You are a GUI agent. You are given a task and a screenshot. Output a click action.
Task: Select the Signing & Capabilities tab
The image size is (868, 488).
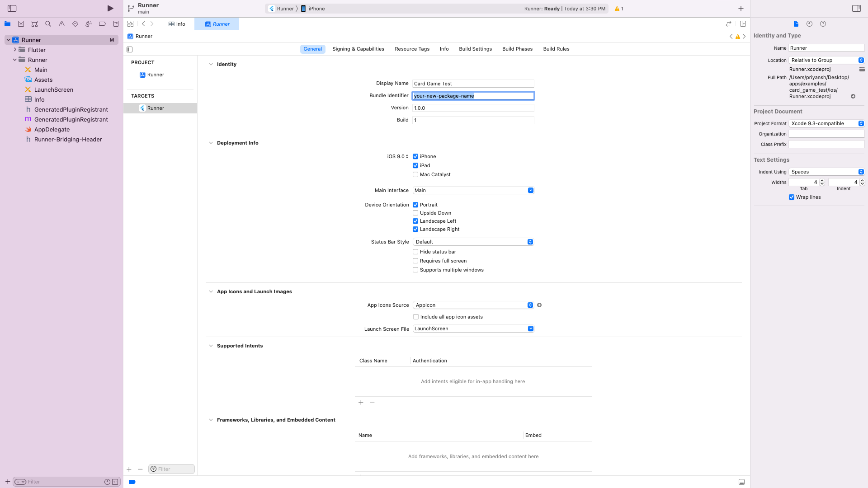pos(358,48)
